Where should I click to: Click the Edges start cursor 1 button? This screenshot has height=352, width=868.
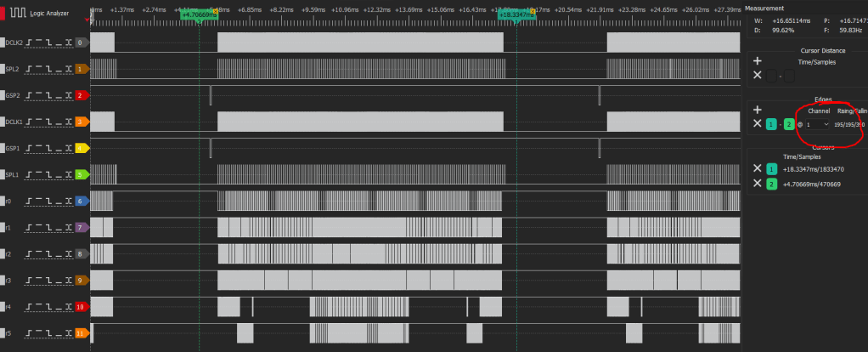click(771, 124)
